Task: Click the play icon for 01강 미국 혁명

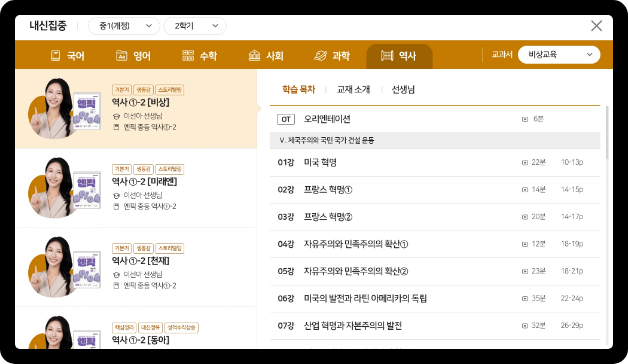Action: click(x=525, y=163)
